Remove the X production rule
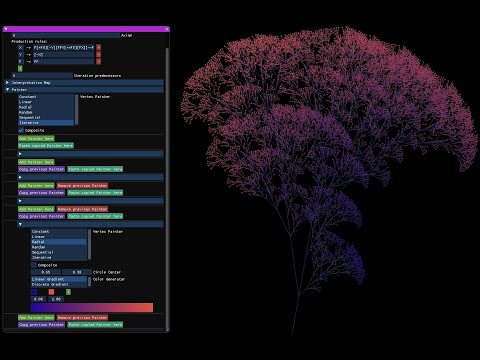This screenshot has width=480, height=360. tap(99, 48)
